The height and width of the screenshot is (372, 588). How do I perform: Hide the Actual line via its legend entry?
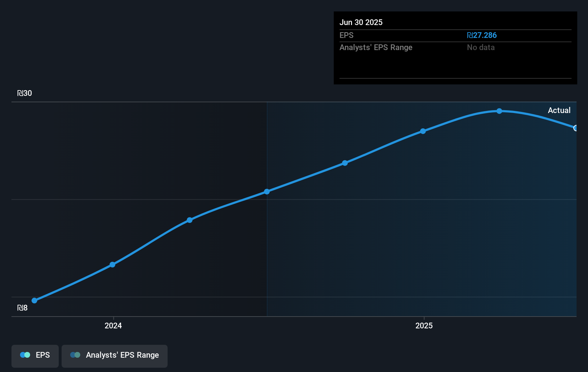[x=35, y=356]
